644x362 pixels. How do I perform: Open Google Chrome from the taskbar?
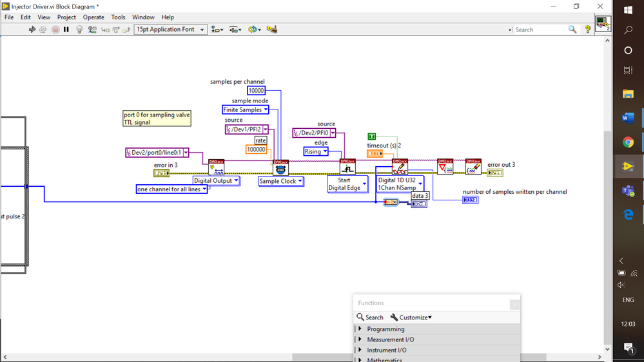[x=628, y=142]
